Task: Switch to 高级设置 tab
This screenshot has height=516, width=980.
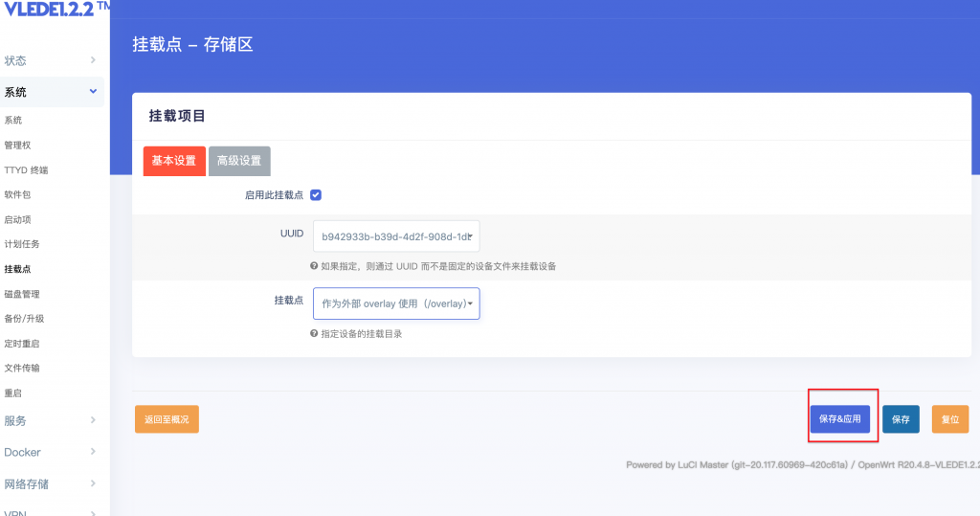Action: pos(239,161)
